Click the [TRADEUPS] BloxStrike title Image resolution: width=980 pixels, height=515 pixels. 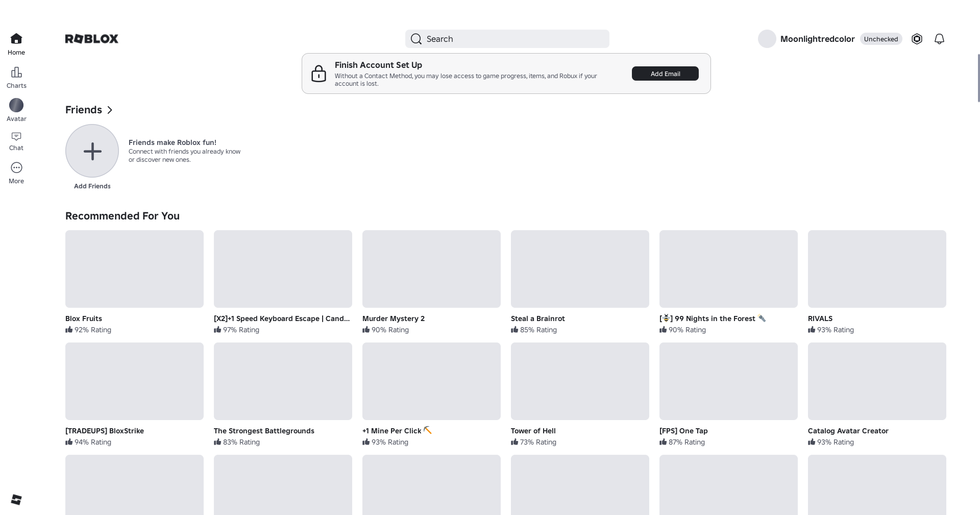105,431
